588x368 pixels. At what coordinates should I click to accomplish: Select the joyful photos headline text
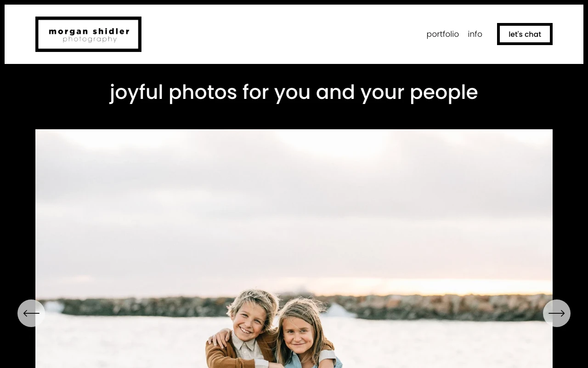(x=294, y=92)
